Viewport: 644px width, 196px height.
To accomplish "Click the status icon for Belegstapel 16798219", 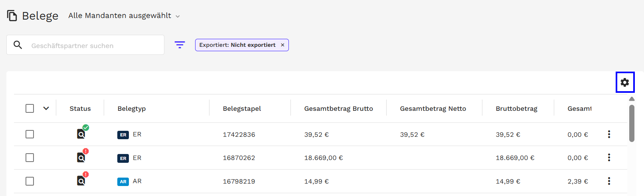I will tap(81, 181).
